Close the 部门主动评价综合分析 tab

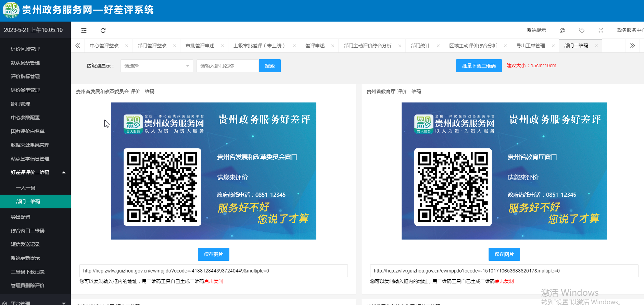pyautogui.click(x=400, y=46)
